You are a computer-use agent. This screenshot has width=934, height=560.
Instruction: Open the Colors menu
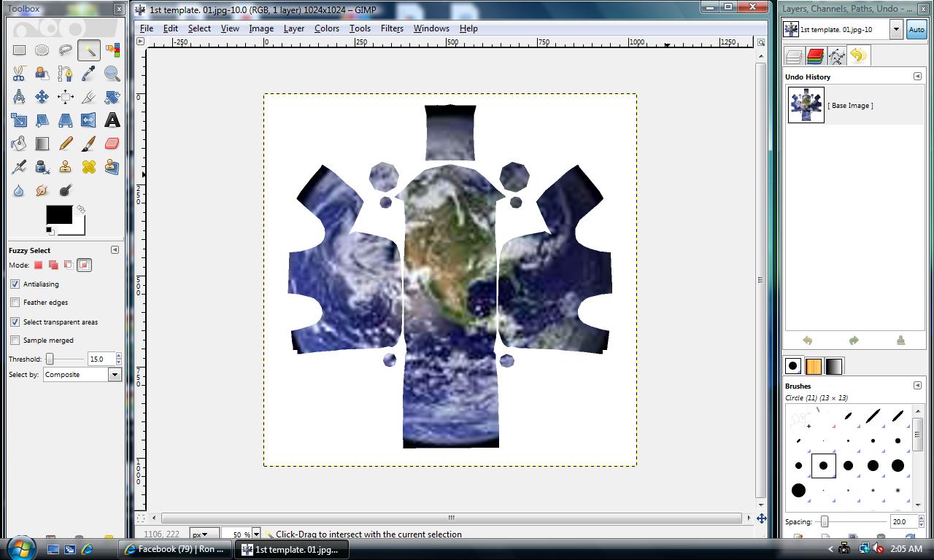(326, 28)
